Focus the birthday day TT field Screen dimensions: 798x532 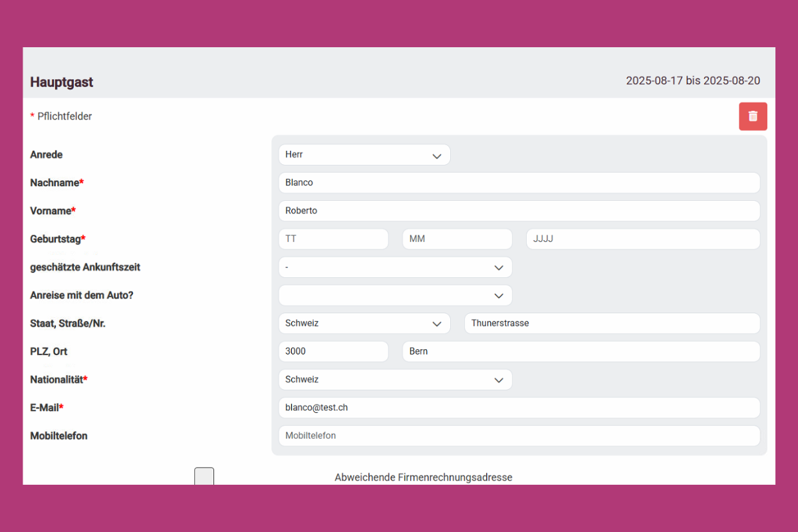coord(333,239)
